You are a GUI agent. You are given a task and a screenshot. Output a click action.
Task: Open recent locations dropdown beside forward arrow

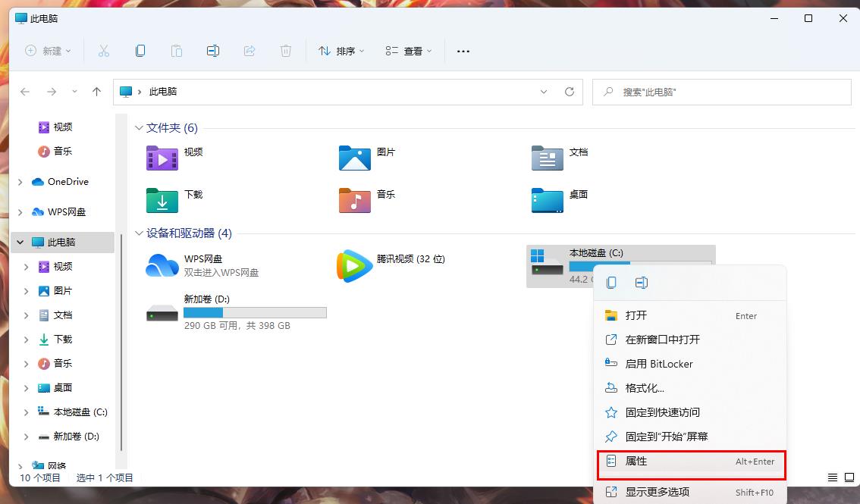tap(74, 92)
